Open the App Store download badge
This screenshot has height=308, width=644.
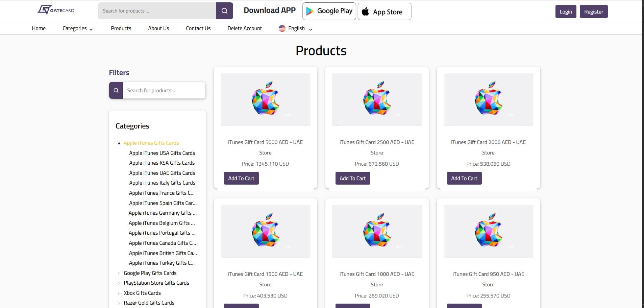point(385,11)
